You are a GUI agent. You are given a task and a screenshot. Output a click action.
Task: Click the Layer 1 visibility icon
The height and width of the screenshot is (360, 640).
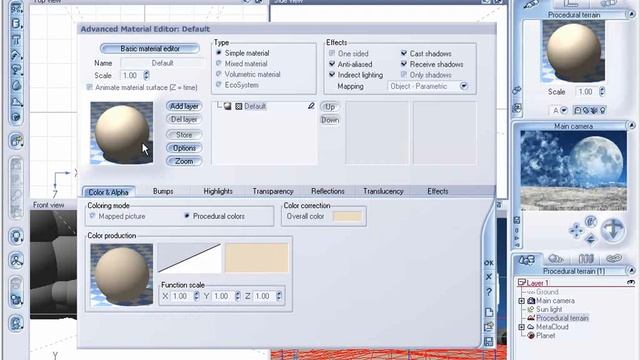[x=631, y=282]
